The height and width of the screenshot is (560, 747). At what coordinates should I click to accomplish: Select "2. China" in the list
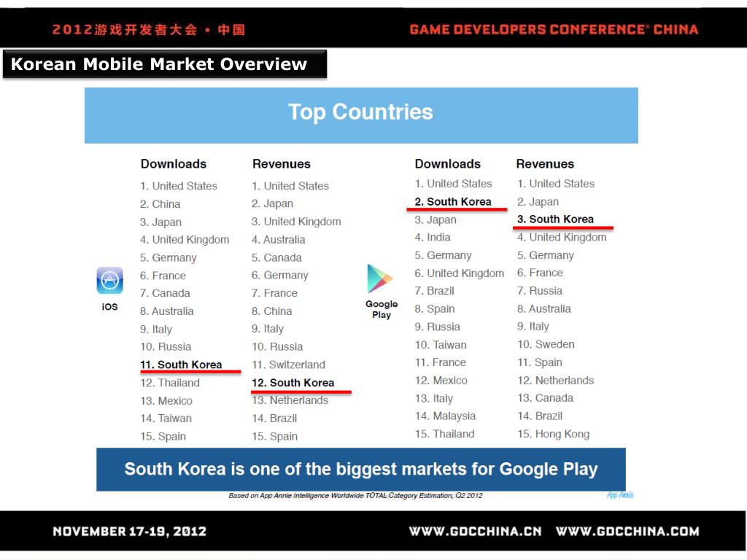160,204
